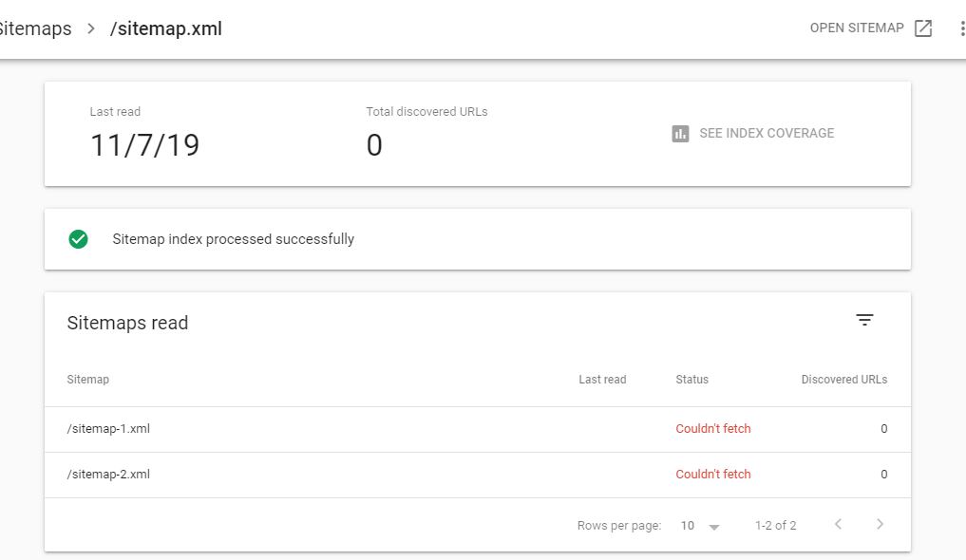Click the Couldn't fetch status for sitemap-1.xml
Screen dimensions: 966x560
712,429
